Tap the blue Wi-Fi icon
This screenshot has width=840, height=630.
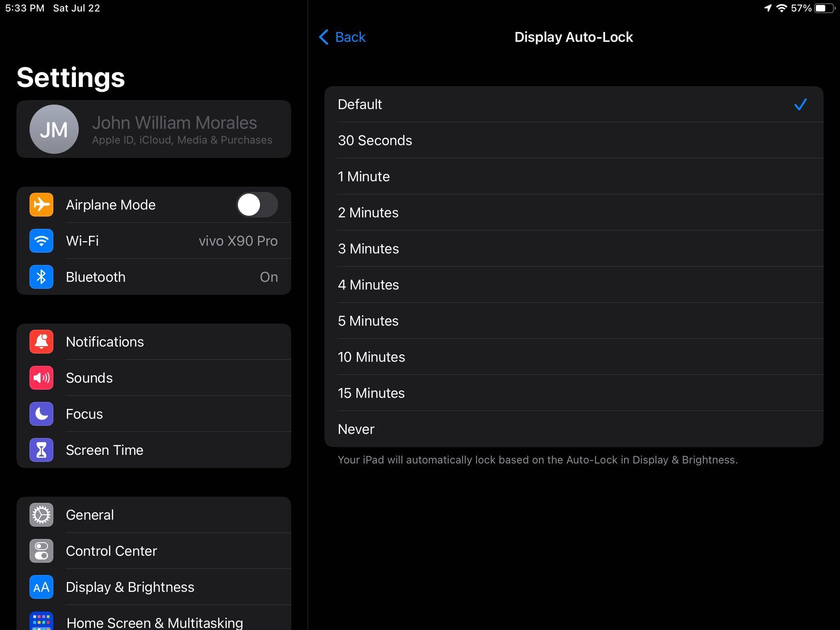[41, 241]
